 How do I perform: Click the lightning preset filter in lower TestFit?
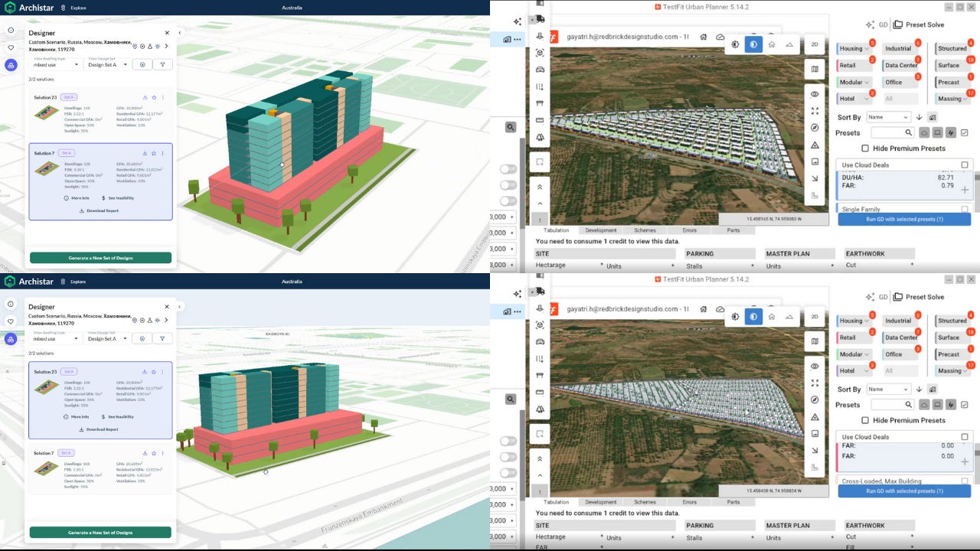951,405
